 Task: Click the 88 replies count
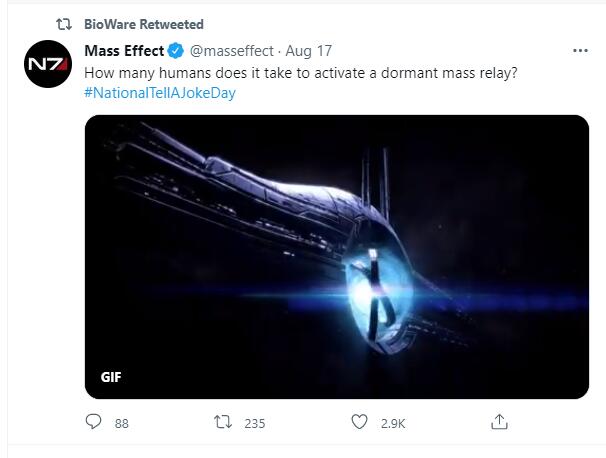click(122, 424)
